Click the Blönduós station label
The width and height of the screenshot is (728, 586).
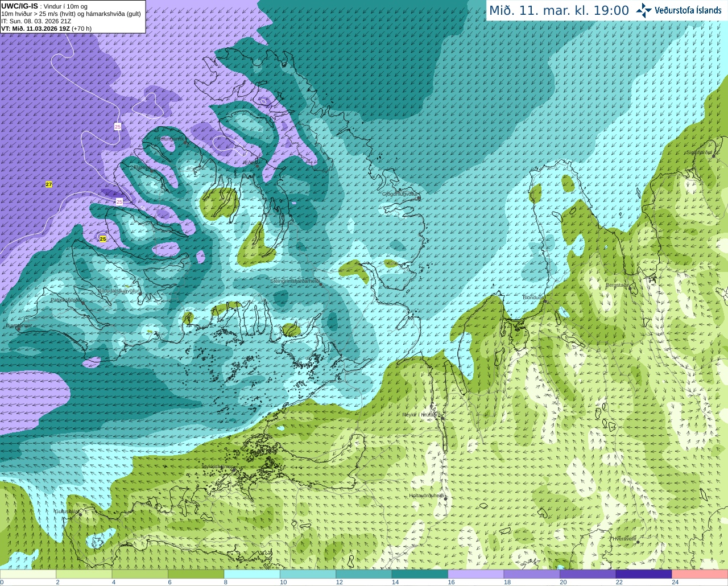[533, 298]
